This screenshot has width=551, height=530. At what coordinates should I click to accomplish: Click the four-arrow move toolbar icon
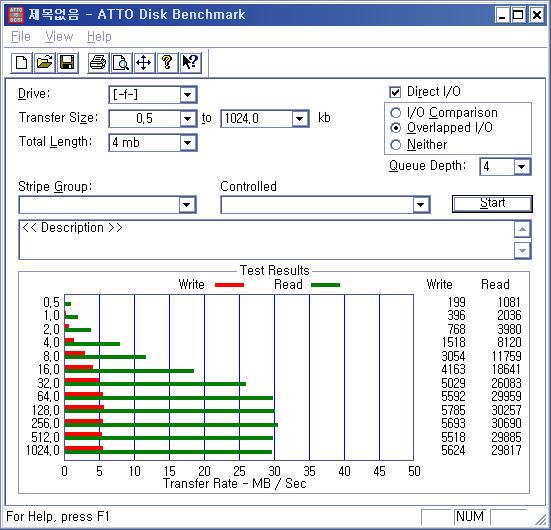[x=144, y=63]
